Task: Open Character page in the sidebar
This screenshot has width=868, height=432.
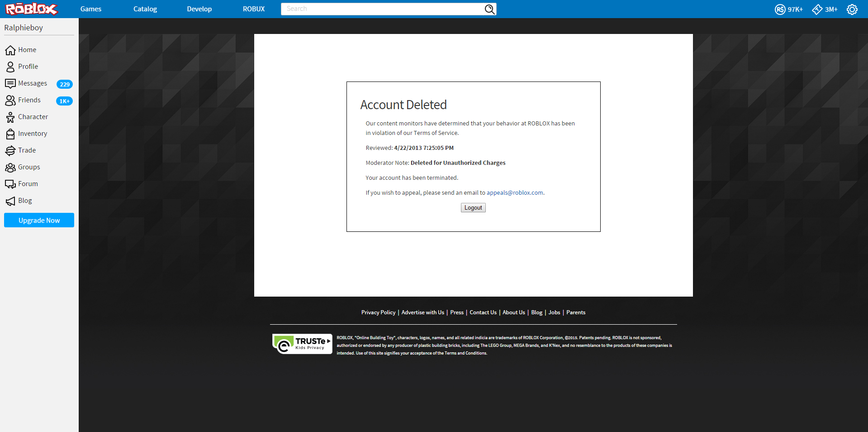Action: (x=33, y=117)
